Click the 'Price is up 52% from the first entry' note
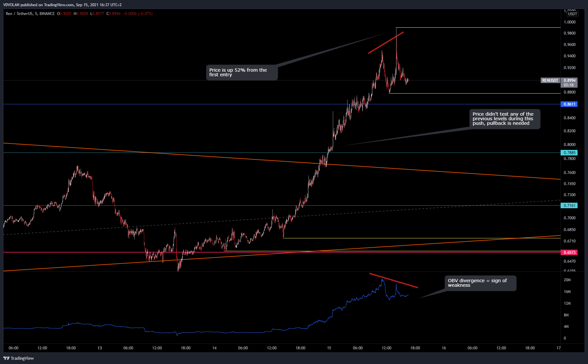 [242, 72]
